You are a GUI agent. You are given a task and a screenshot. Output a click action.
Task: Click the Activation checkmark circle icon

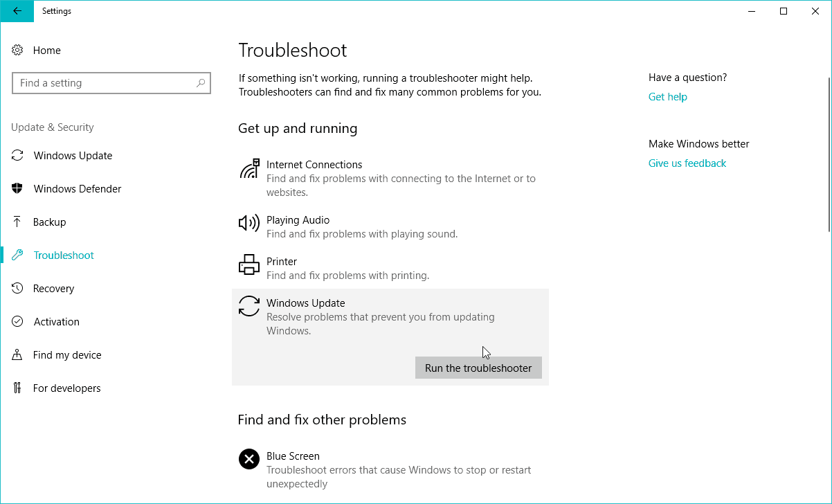pos(18,322)
